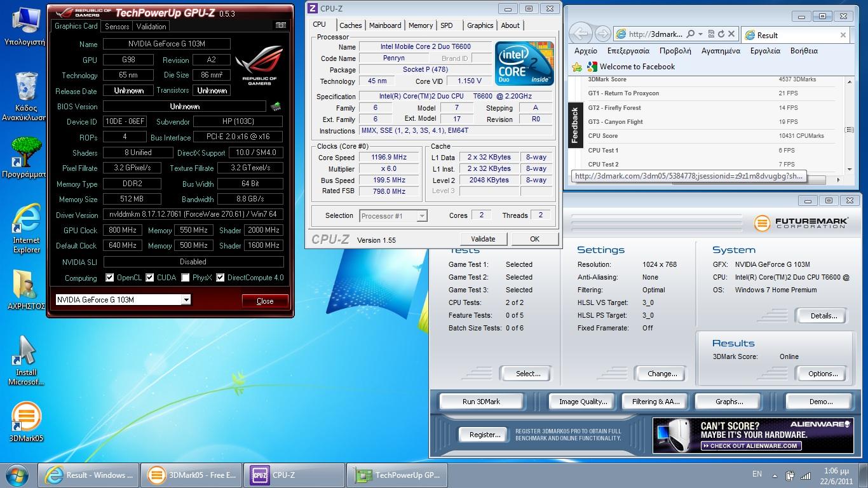Switch to Sensors tab in GPU-Z
This screenshot has height=488, width=868.
pyautogui.click(x=117, y=27)
